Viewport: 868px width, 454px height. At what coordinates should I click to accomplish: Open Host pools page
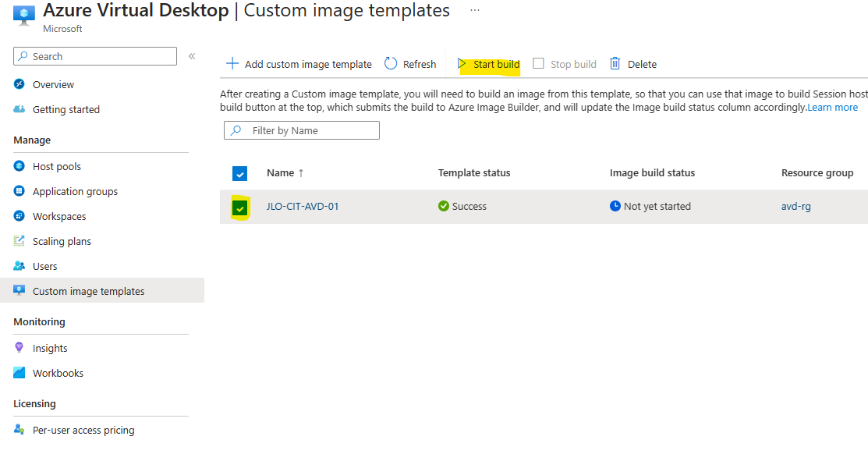click(x=56, y=167)
